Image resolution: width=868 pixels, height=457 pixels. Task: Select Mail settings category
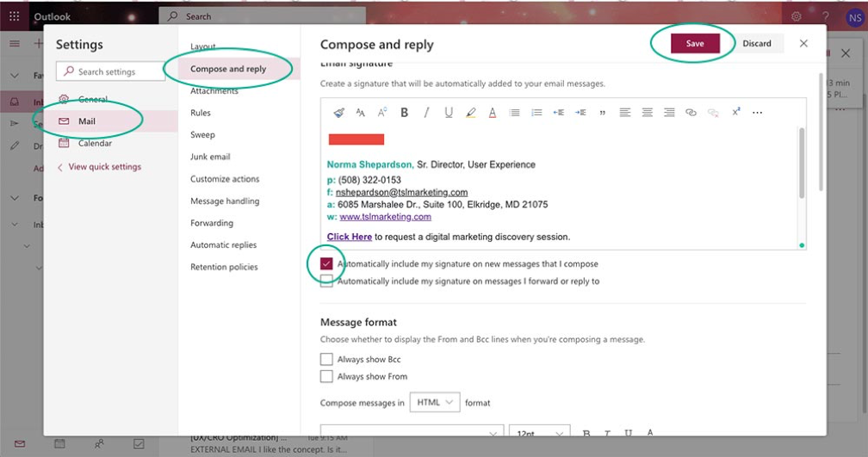[111, 120]
